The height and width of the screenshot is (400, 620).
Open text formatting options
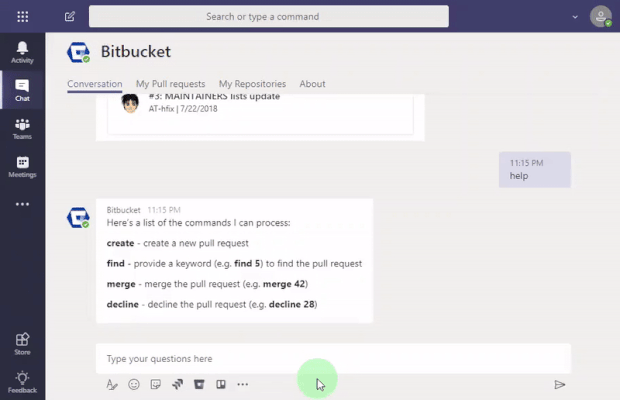112,385
